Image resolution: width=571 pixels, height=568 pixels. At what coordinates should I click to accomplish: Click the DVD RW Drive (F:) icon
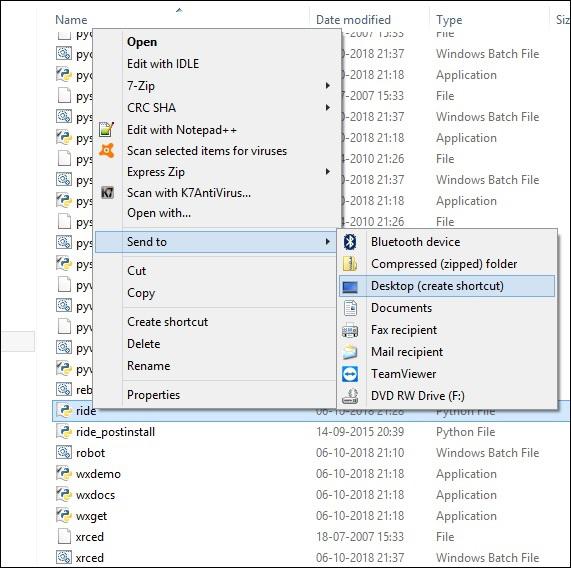click(350, 396)
